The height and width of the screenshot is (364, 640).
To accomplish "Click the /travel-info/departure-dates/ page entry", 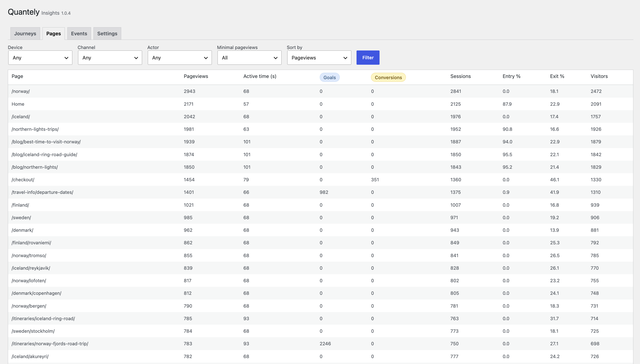I will [42, 192].
